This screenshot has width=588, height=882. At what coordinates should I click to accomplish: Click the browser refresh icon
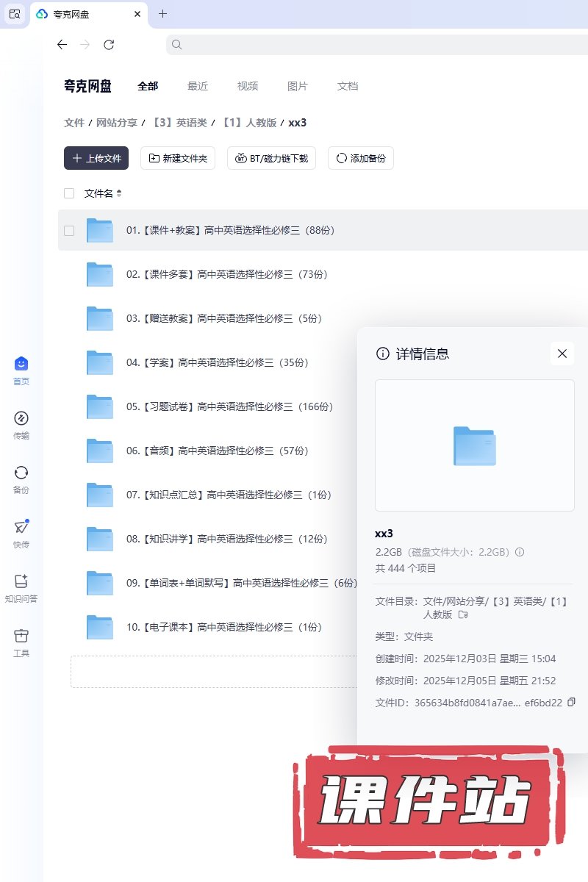tap(109, 45)
